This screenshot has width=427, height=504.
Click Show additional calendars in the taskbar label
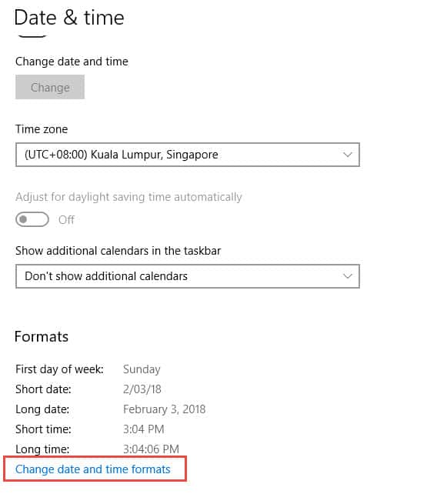coord(118,251)
